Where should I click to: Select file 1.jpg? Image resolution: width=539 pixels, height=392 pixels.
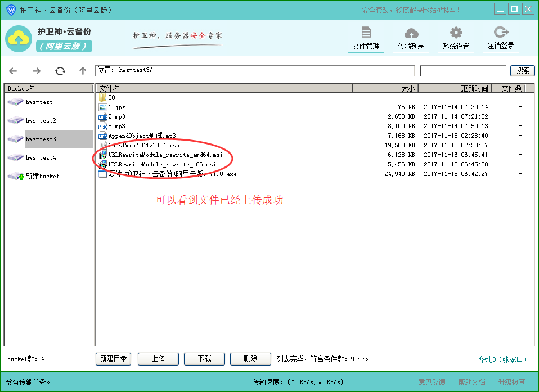pos(117,107)
